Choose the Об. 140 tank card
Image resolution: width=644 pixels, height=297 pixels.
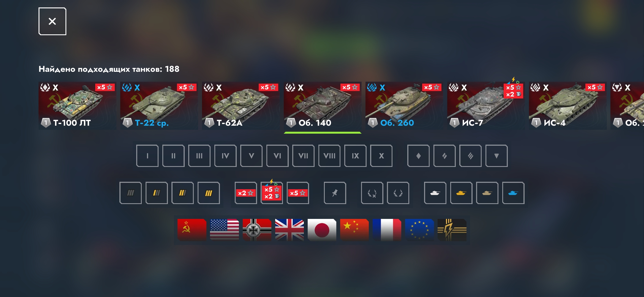(323, 106)
